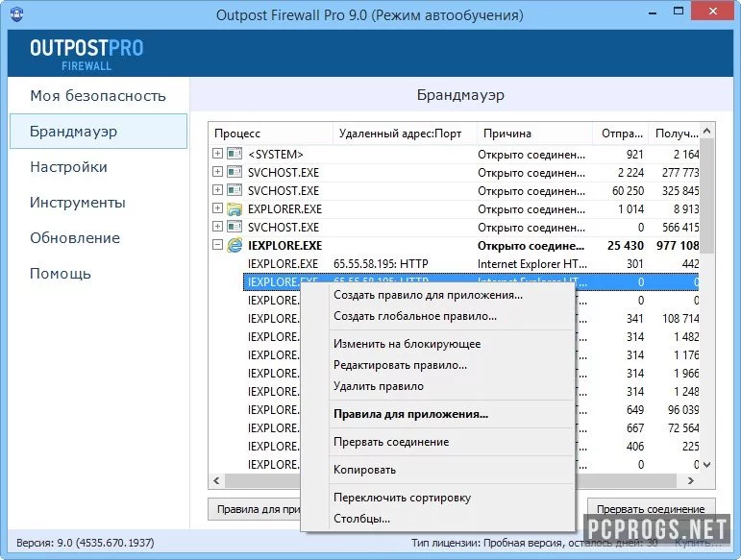The width and height of the screenshot is (741, 560).
Task: Select the <SYSTEM> process name
Action: pyautogui.click(x=276, y=154)
